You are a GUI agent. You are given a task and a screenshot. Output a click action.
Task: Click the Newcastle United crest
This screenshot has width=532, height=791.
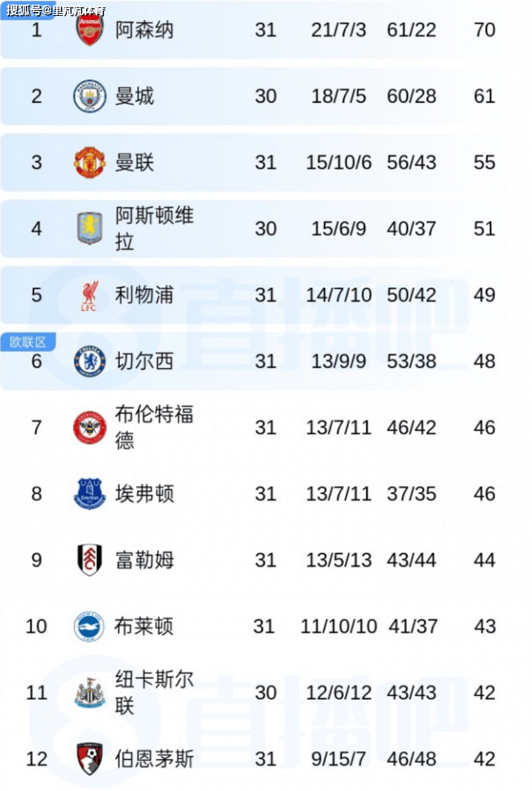(x=89, y=692)
